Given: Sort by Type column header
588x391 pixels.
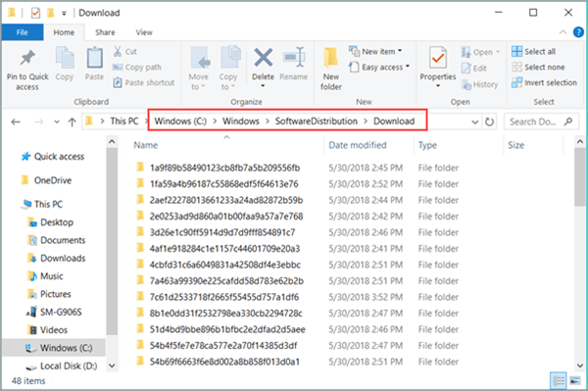Looking at the screenshot, I should [x=427, y=145].
